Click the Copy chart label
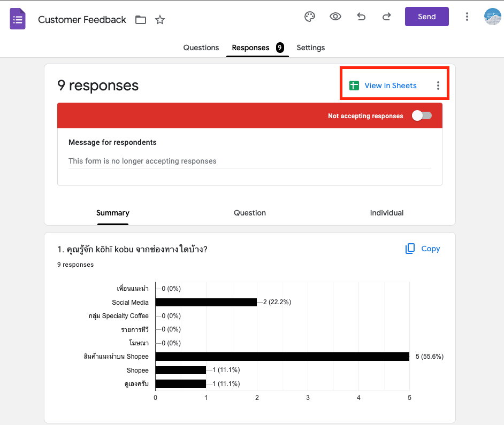504x425 pixels. 430,249
